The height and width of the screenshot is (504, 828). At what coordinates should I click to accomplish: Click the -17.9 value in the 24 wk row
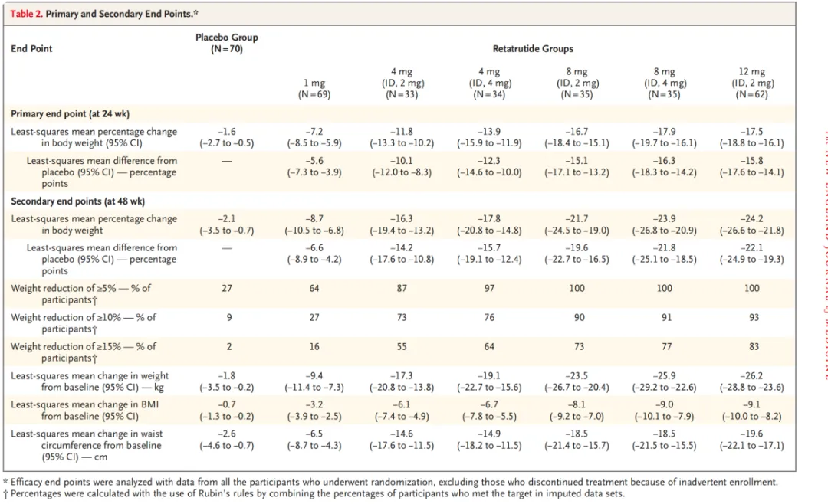coord(665,132)
